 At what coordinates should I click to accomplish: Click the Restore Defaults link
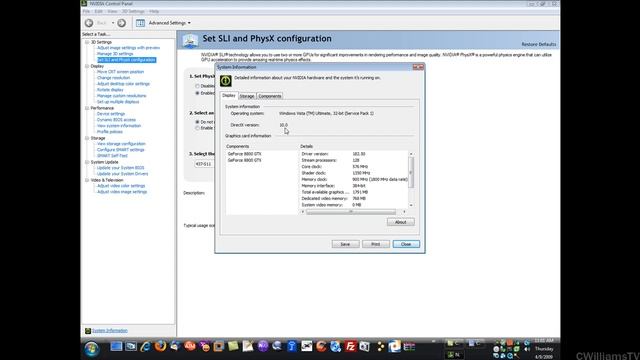point(539,44)
